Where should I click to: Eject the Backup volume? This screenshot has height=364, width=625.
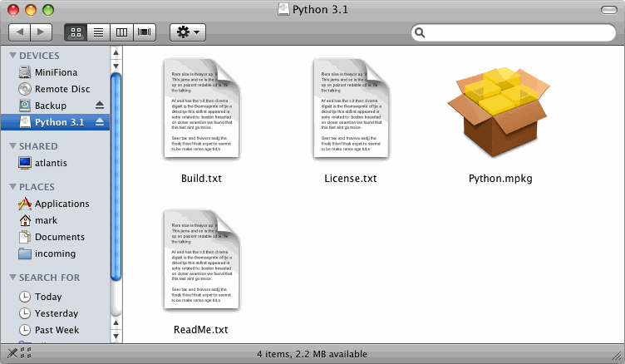pos(100,106)
